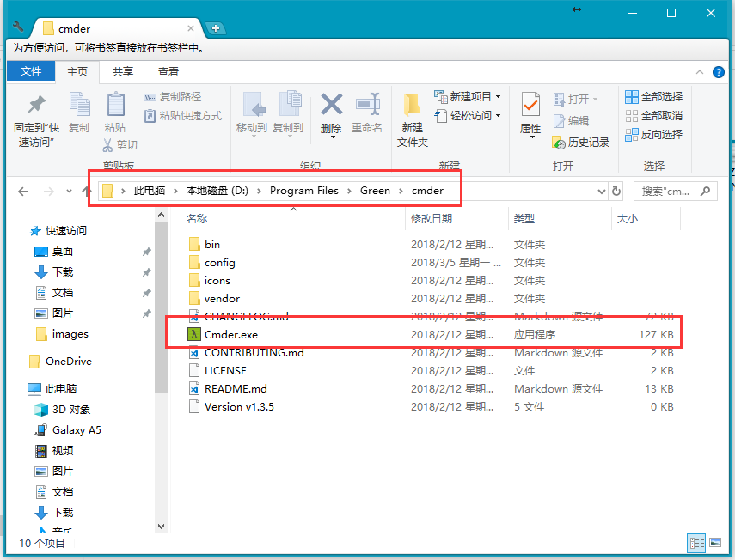735x560 pixels.
Task: Click the wrench settings icon in title bar
Action: [x=18, y=27]
